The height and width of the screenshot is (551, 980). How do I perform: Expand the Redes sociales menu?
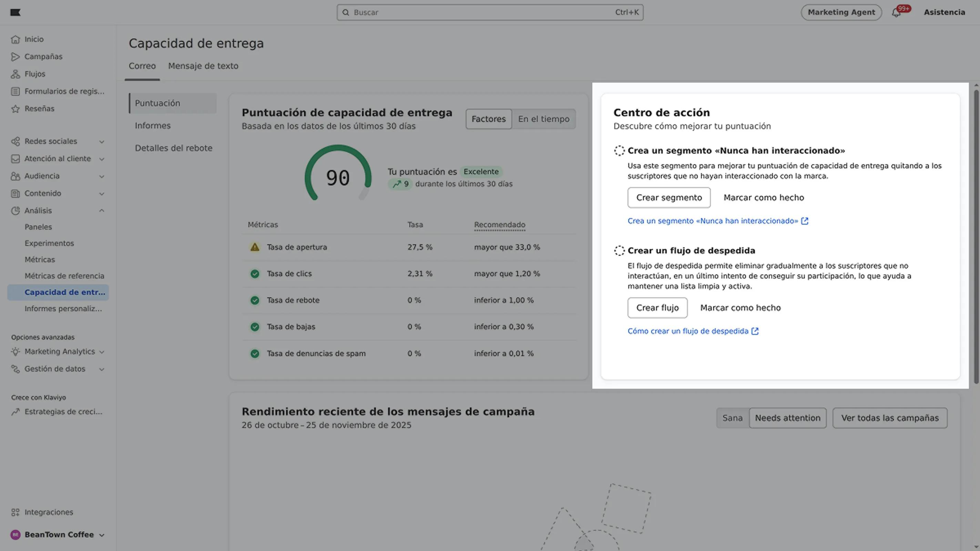[102, 142]
